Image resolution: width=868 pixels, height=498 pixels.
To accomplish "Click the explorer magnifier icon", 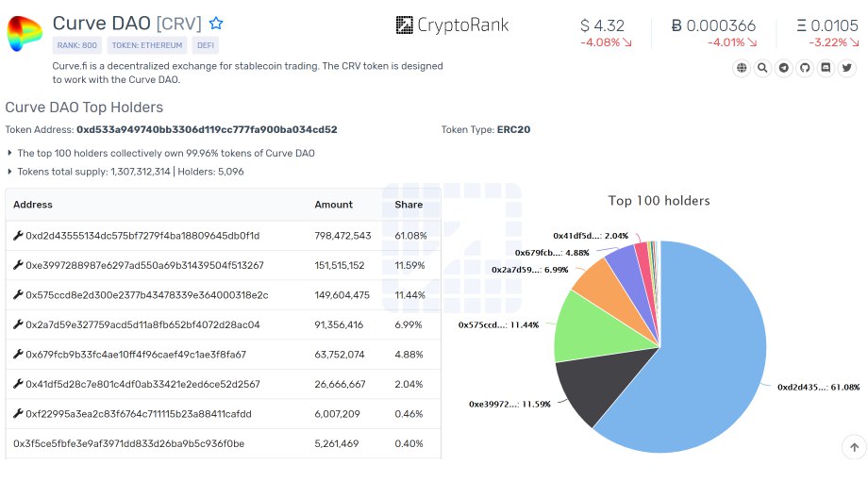I will pyautogui.click(x=762, y=68).
